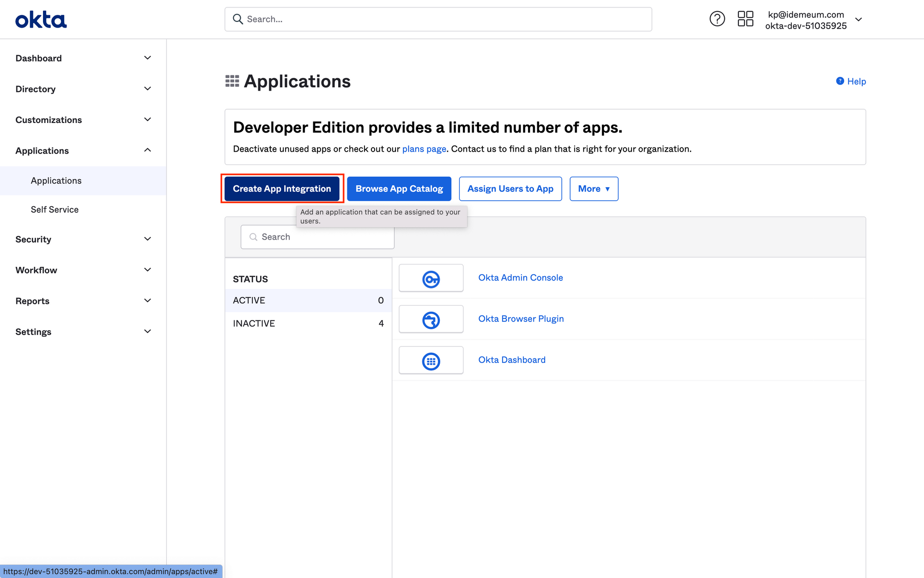Screen dimensions: 924x578
Task: Open the Okta Dashboard link
Action: click(x=512, y=360)
